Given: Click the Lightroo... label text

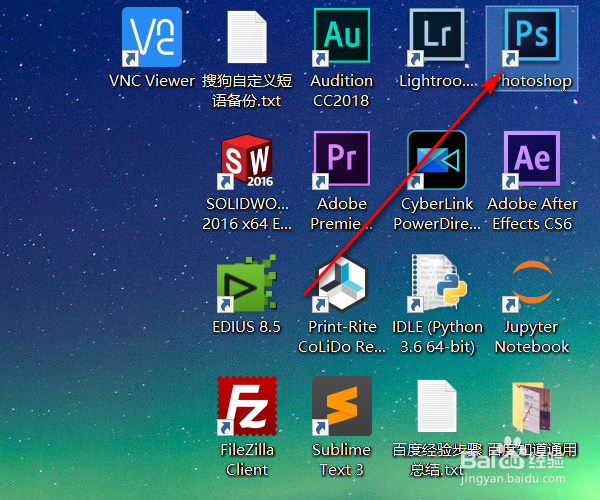Looking at the screenshot, I should click(438, 81).
